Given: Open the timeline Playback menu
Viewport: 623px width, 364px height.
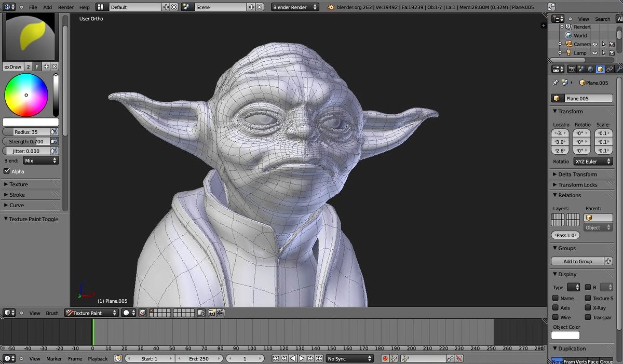Looking at the screenshot, I should coord(98,358).
